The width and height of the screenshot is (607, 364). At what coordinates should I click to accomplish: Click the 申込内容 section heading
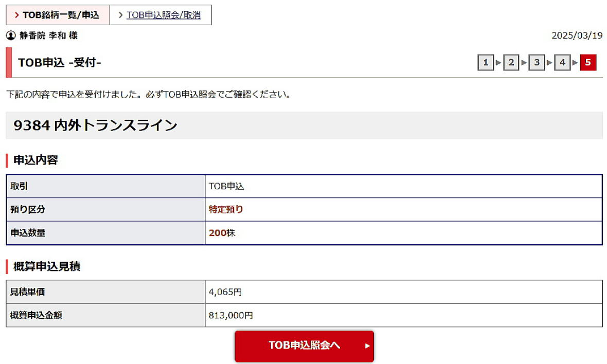click(x=35, y=160)
